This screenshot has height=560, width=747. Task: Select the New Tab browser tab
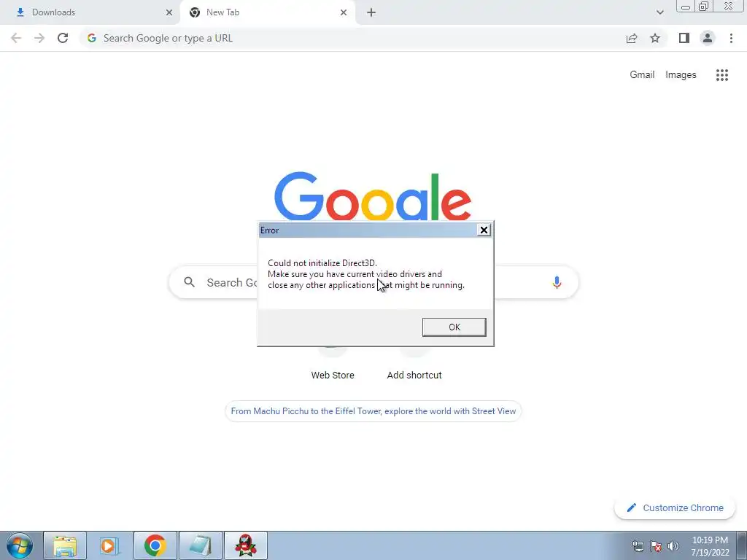(x=267, y=12)
